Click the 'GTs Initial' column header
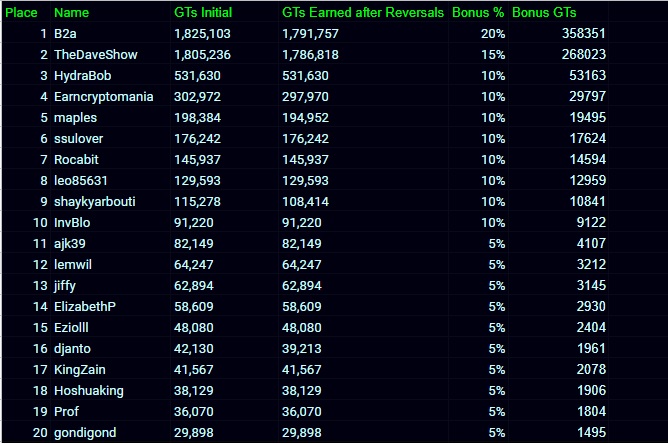The height and width of the screenshot is (444, 668). [x=203, y=12]
